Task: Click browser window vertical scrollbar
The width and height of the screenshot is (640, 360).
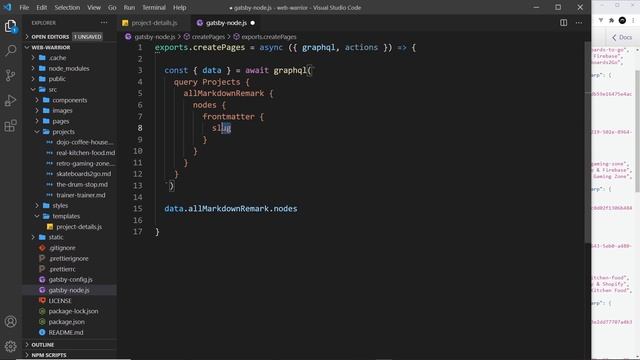Action: [x=637, y=131]
